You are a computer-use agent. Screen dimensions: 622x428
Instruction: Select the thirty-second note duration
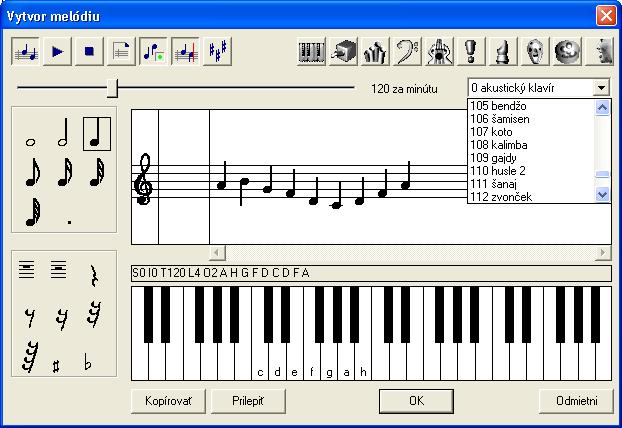97,172
